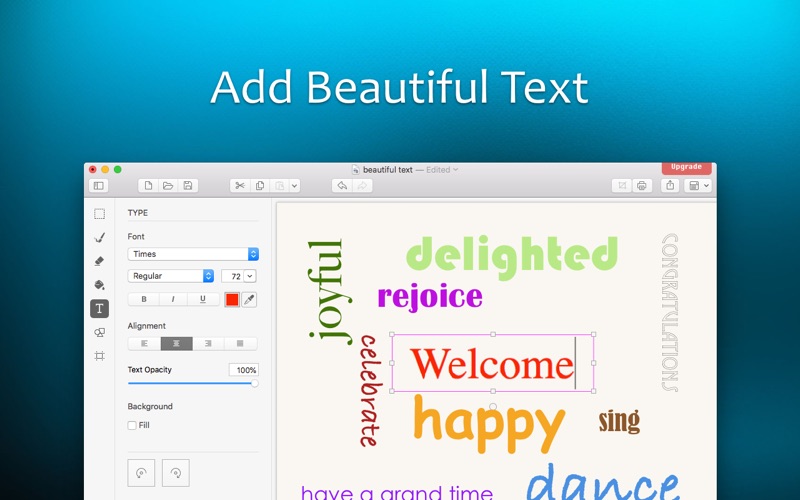Open a file with the folder icon
The width and height of the screenshot is (800, 500).
pyautogui.click(x=168, y=186)
